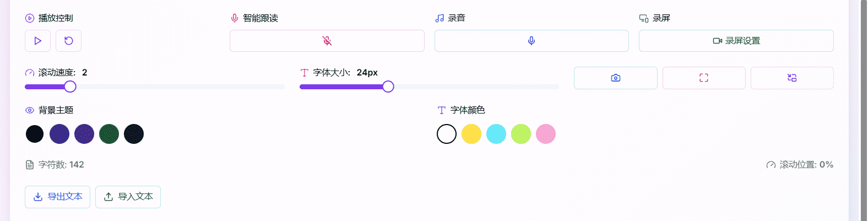Toggle smart follow-reading microphone button
868x221 pixels.
point(327,41)
